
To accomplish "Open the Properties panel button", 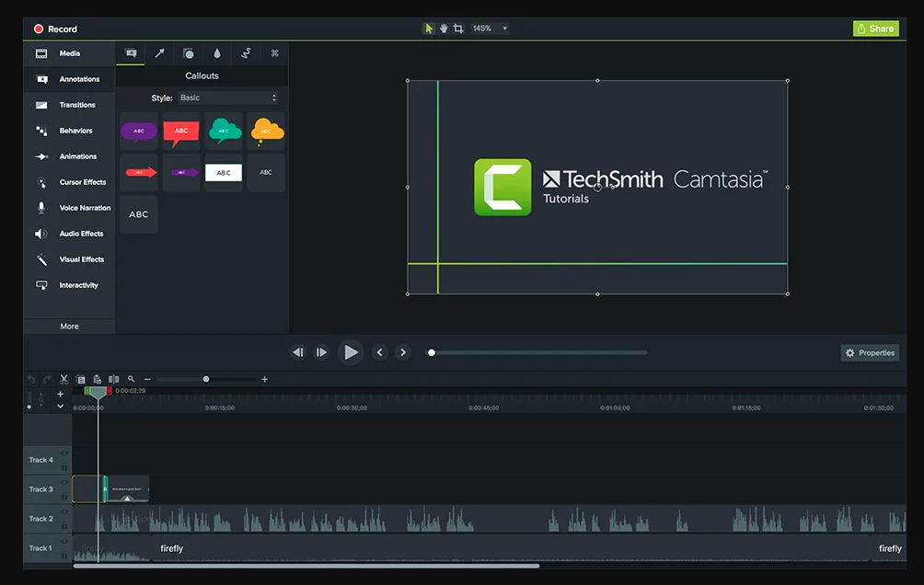I will point(870,353).
